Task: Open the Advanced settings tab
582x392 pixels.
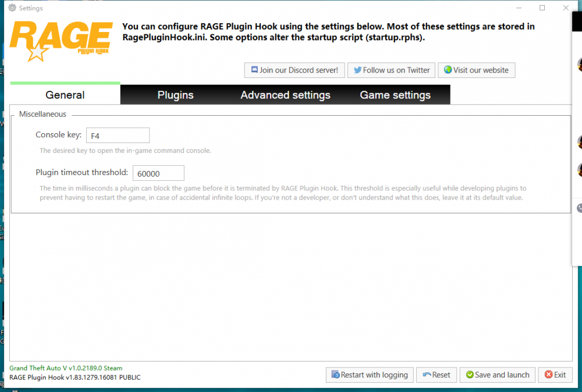Action: (285, 95)
